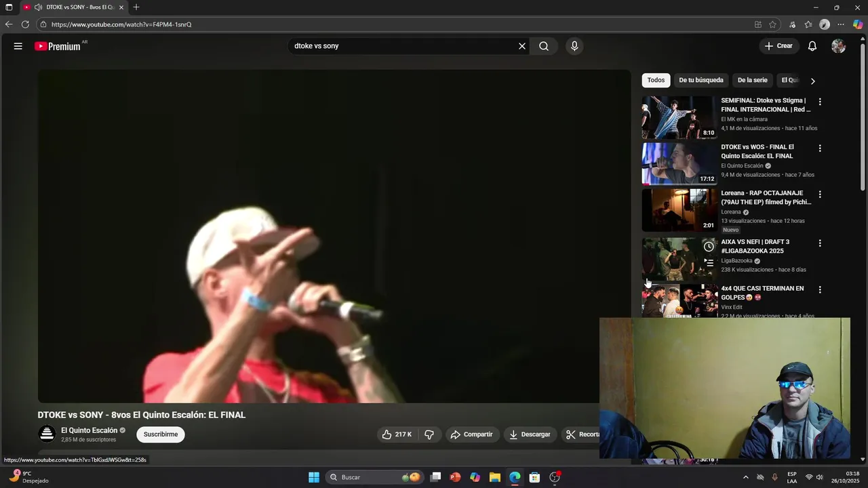Click the taskbar Buscar search box
The image size is (868, 488).
point(374,477)
